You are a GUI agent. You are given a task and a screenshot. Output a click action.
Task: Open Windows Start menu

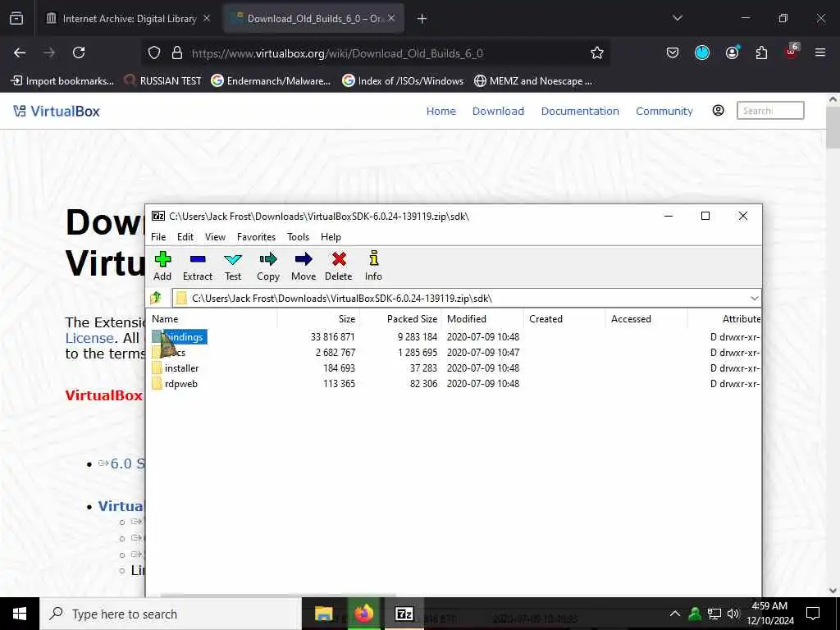tap(20, 614)
